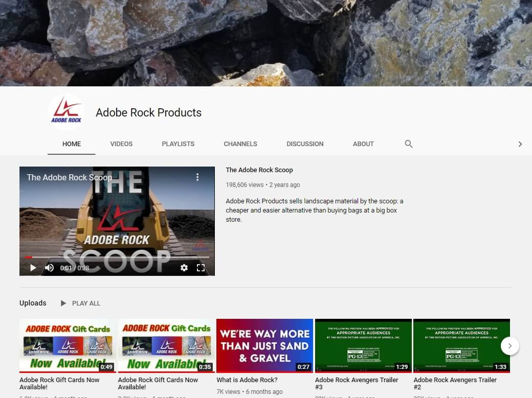The width and height of the screenshot is (532, 398).
Task: Click the 0:01 / 0:38 time display
Action: click(x=75, y=268)
